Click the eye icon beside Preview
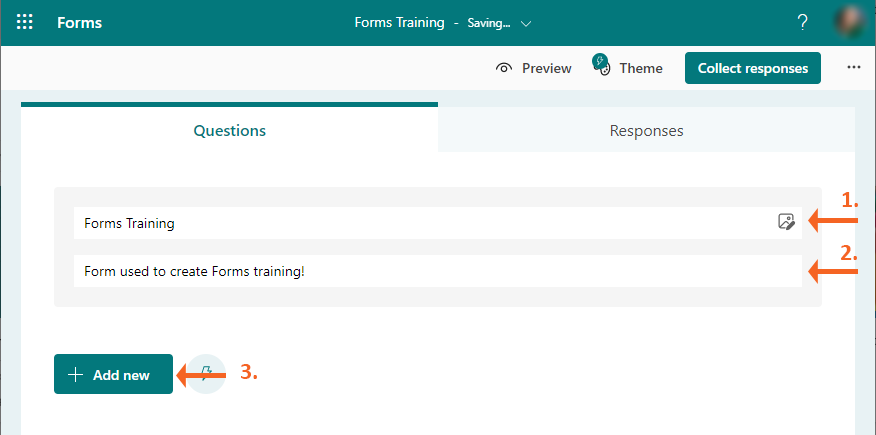876x435 pixels. pos(505,68)
